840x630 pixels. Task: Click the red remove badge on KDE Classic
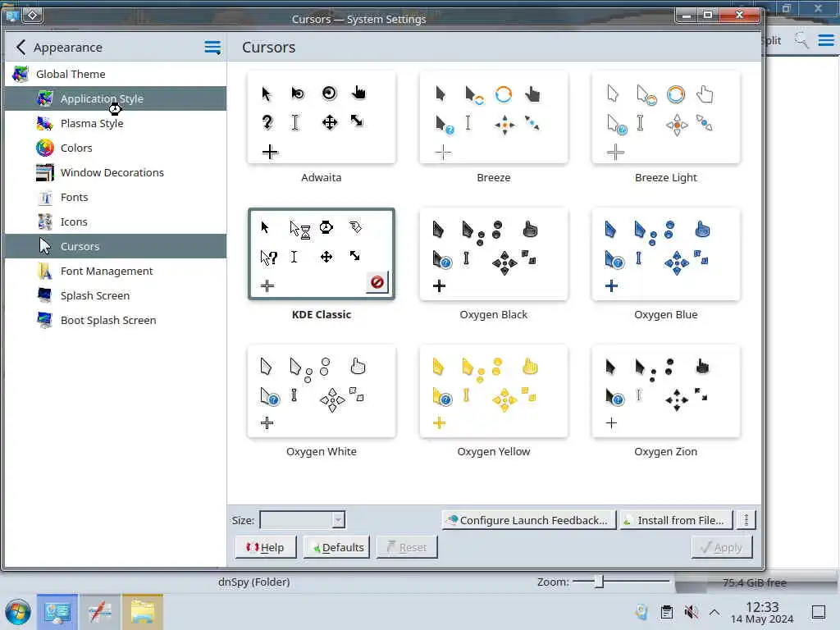(377, 282)
